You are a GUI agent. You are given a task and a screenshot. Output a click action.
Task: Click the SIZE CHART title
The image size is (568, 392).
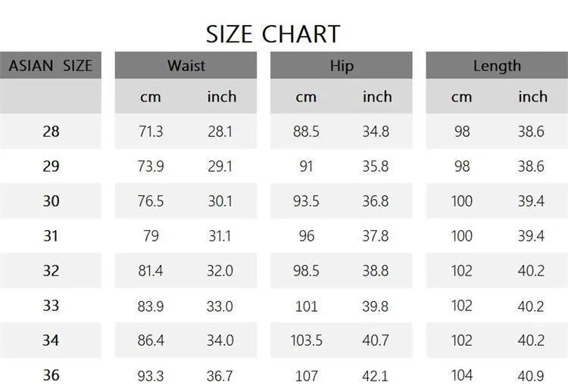click(x=273, y=34)
